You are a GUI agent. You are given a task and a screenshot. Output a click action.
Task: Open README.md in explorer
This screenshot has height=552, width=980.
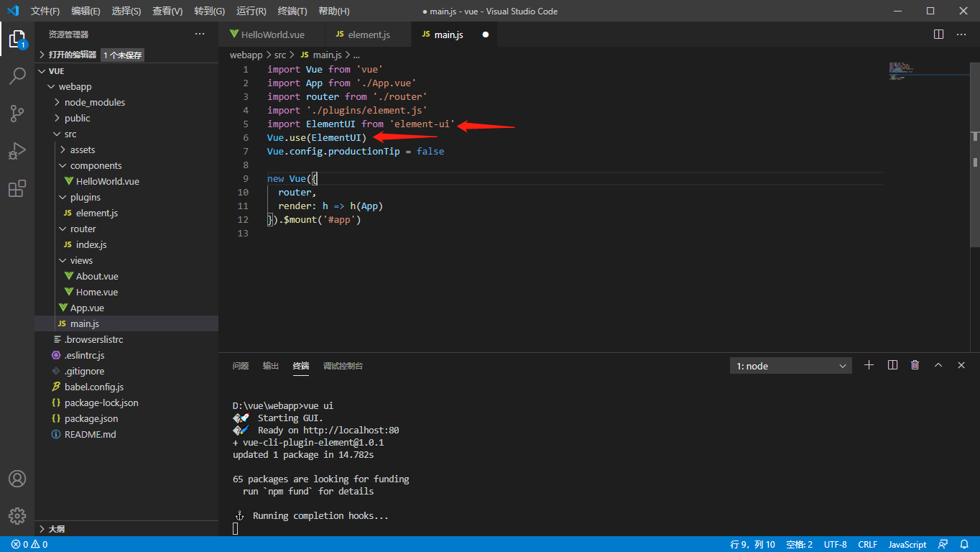pos(126,434)
